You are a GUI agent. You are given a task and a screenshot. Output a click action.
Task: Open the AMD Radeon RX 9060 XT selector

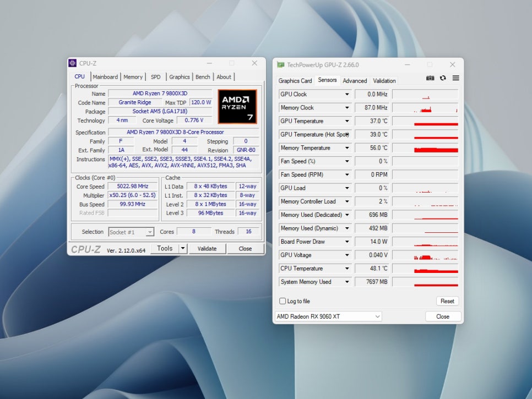(328, 316)
